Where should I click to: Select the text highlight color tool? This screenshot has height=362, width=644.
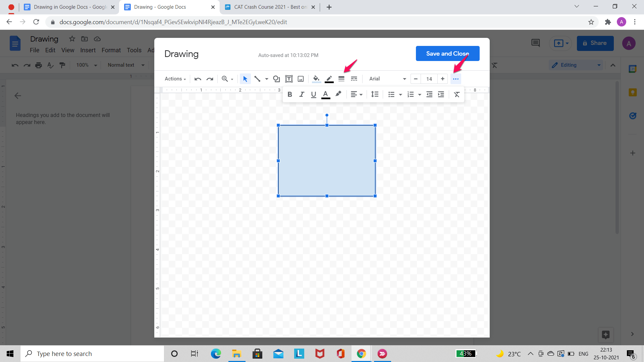(x=338, y=94)
